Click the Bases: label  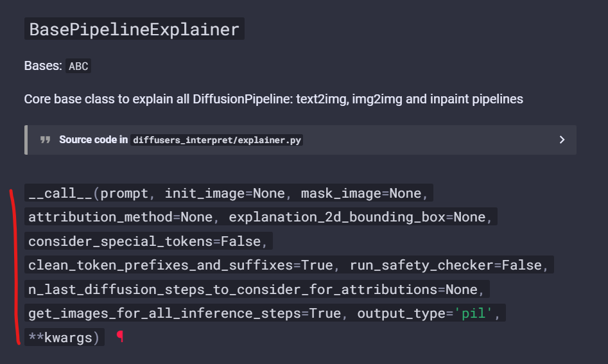tap(43, 66)
